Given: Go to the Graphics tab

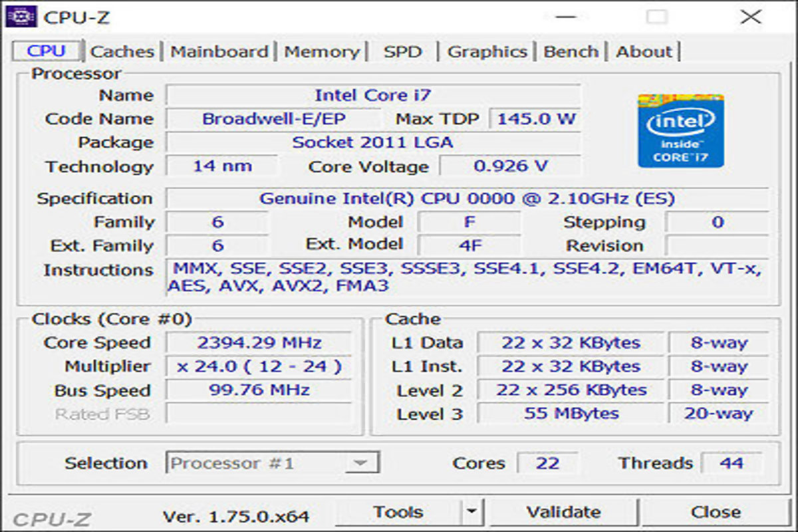Looking at the screenshot, I should (x=487, y=51).
